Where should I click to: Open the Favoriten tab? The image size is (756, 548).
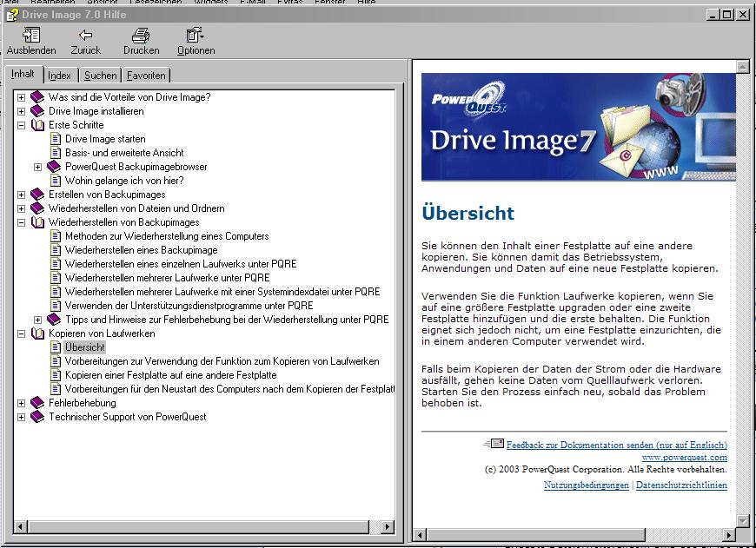click(146, 76)
